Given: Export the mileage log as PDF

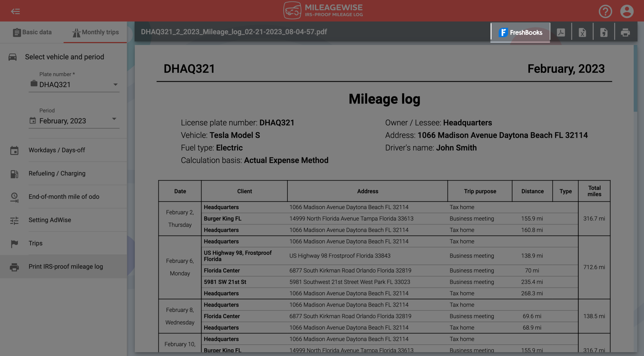Looking at the screenshot, I should [561, 32].
